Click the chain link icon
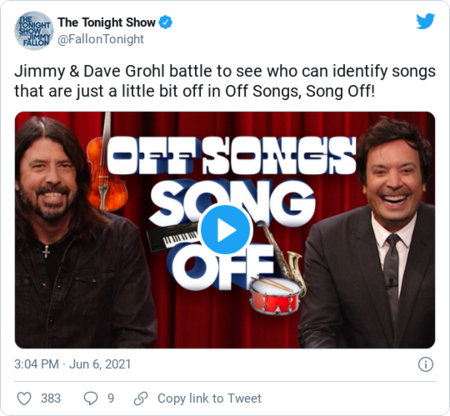 (x=141, y=398)
